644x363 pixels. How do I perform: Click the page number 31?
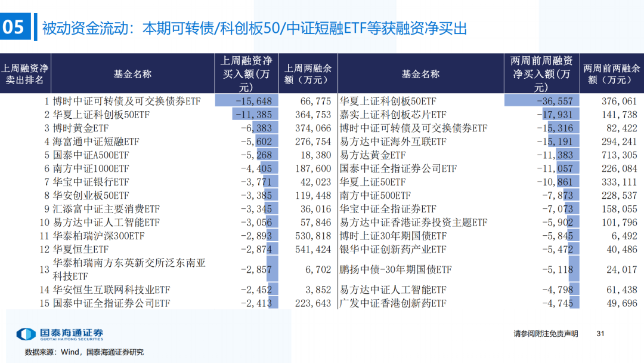coord(600,334)
